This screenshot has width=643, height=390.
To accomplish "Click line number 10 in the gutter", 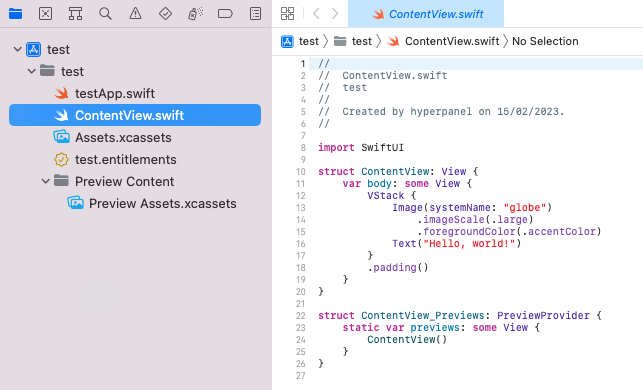I will (301, 171).
